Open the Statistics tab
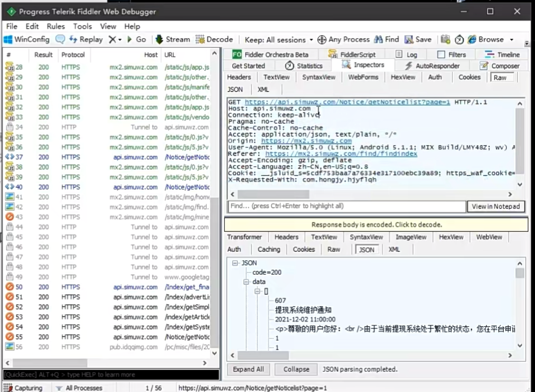The image size is (535, 392). click(x=304, y=66)
